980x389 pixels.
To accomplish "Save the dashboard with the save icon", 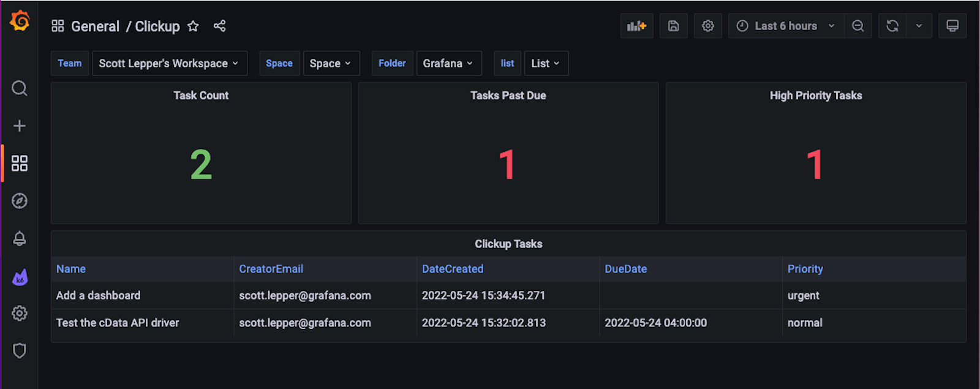I will point(673,26).
